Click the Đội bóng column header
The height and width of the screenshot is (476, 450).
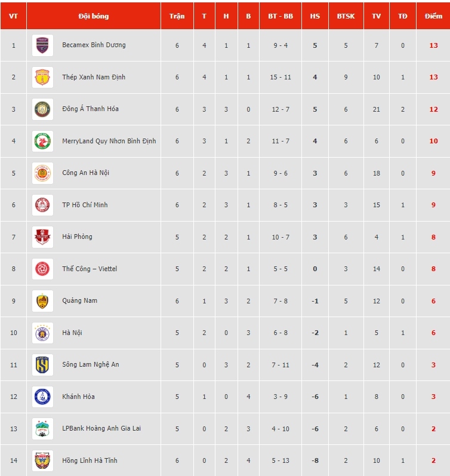[94, 16]
